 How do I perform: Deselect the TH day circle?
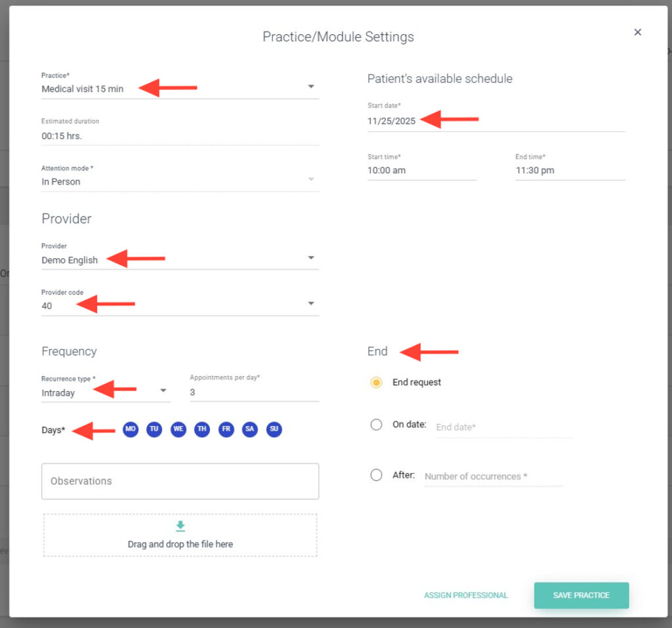tap(202, 429)
